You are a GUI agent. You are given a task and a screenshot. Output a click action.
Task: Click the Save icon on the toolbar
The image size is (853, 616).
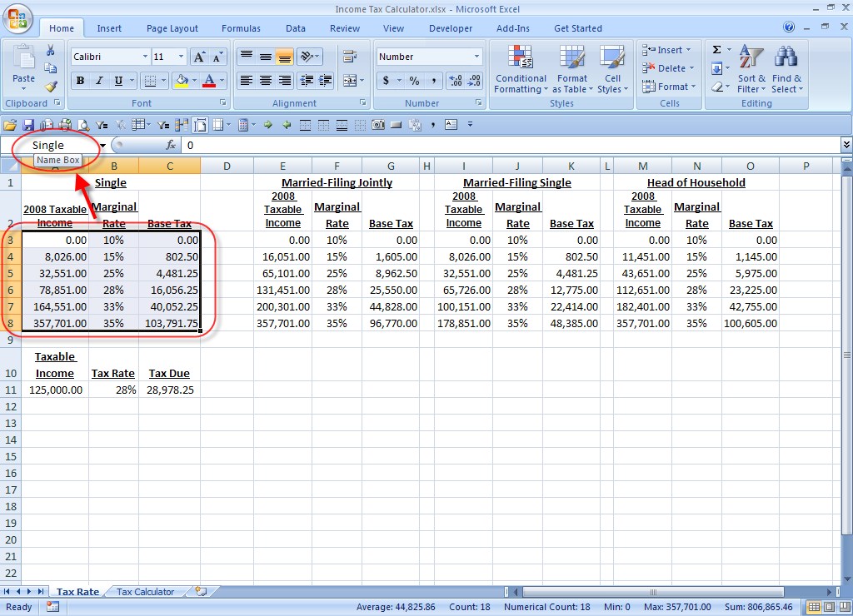(x=27, y=123)
